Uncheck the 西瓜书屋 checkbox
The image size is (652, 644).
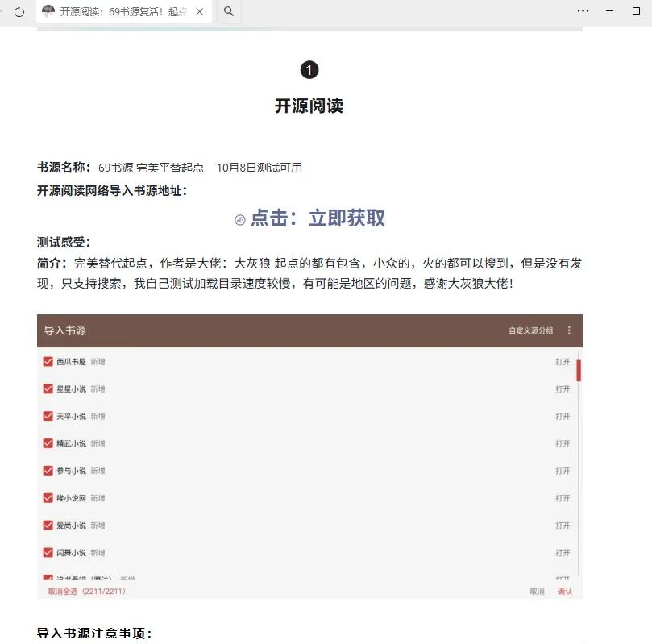tap(48, 362)
